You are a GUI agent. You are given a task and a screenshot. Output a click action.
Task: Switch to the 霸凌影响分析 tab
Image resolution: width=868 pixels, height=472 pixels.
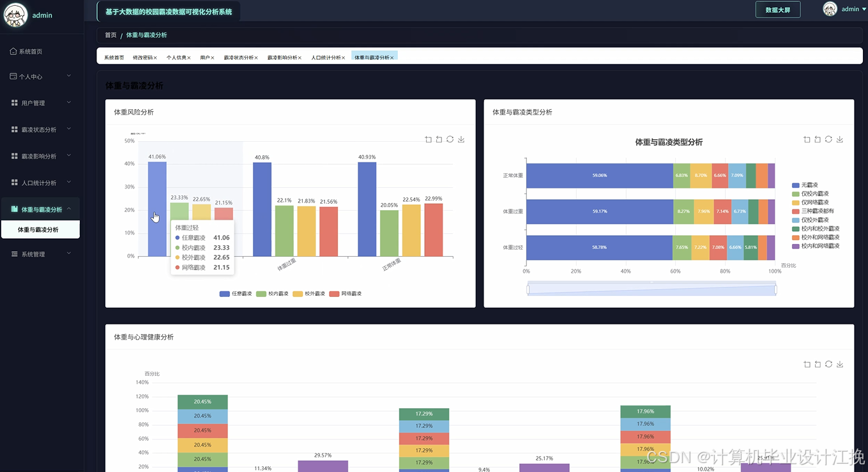[x=282, y=57]
